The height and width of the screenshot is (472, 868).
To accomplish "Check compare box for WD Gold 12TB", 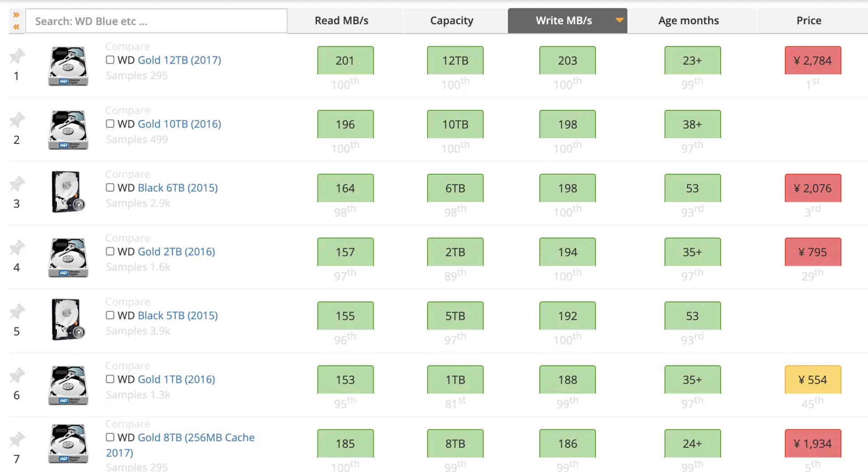I will tap(110, 60).
